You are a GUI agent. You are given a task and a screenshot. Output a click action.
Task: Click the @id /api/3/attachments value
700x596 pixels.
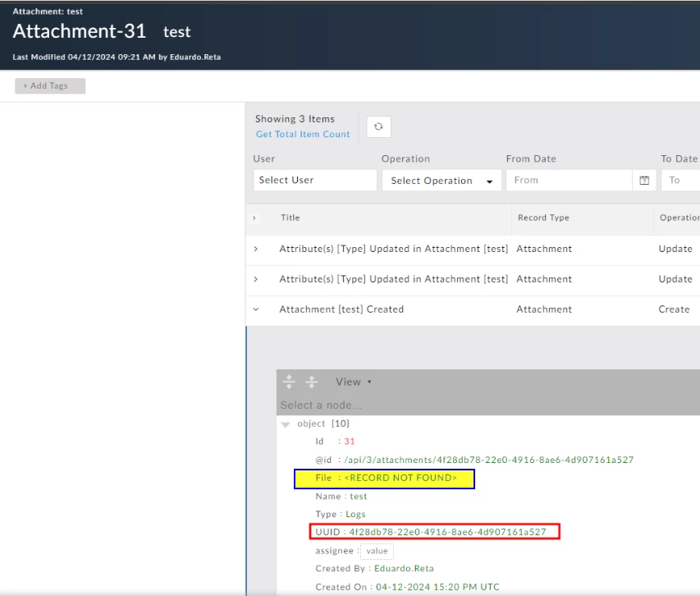pyautogui.click(x=489, y=460)
